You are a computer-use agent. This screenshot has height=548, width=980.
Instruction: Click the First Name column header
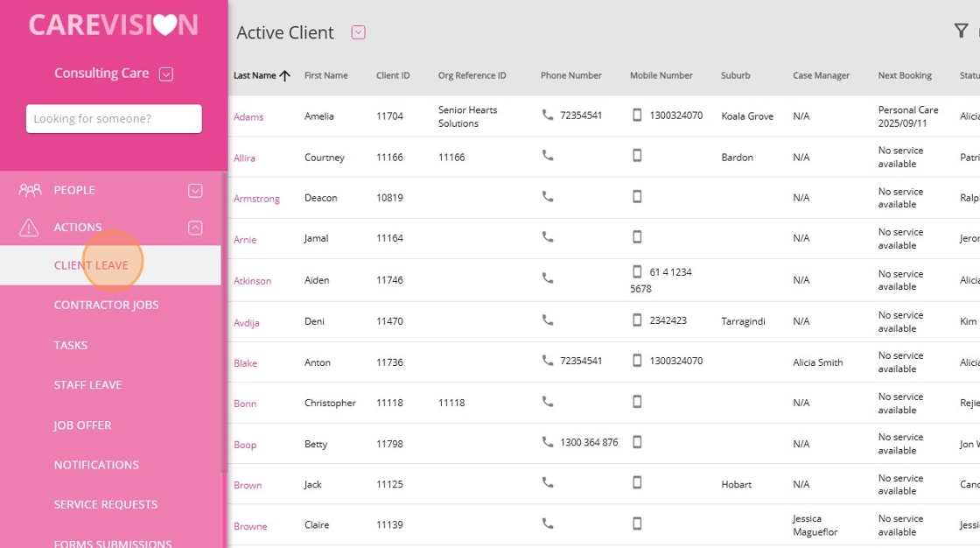[x=325, y=76]
